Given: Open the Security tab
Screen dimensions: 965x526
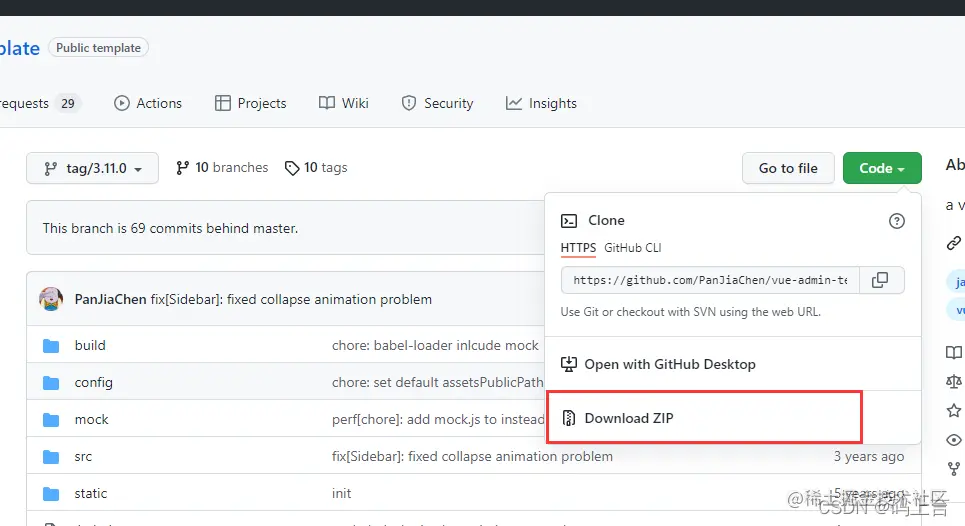Looking at the screenshot, I should point(437,103).
